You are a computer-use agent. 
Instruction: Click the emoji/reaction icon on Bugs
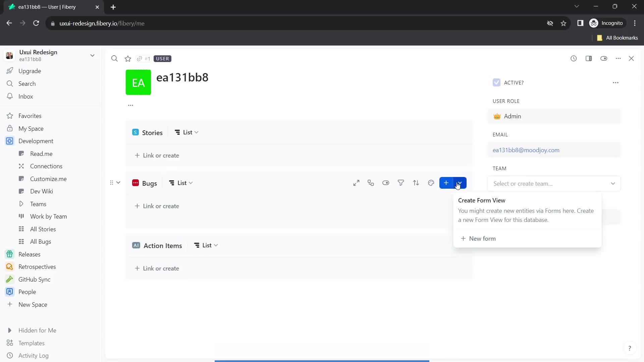(431, 183)
